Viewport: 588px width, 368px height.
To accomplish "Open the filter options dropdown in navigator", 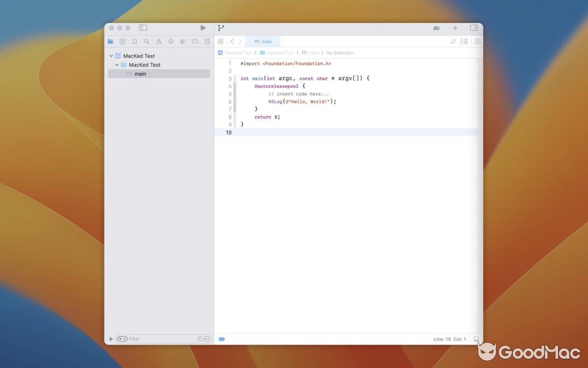I will coord(122,339).
